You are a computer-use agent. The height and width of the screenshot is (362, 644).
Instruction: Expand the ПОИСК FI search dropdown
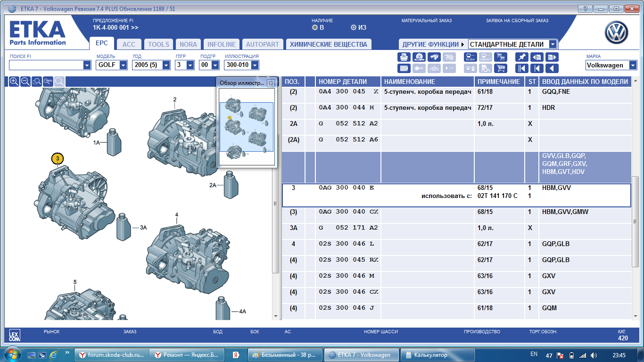coord(87,65)
